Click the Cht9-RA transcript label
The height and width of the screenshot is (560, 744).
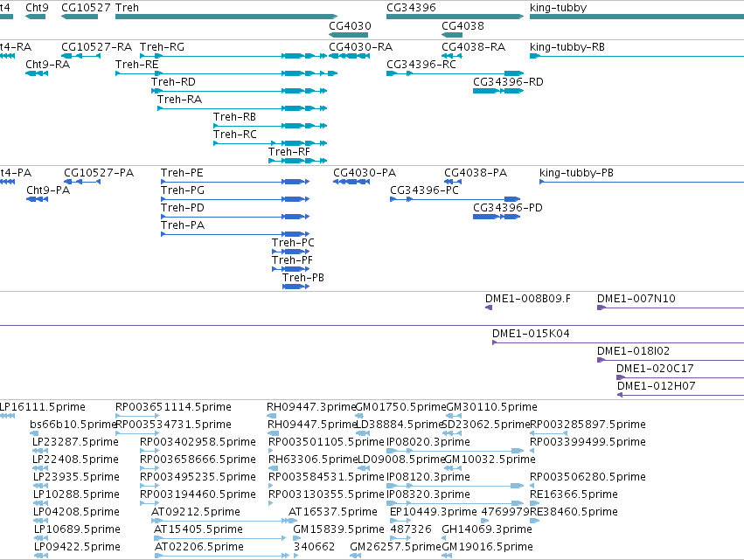coord(47,65)
